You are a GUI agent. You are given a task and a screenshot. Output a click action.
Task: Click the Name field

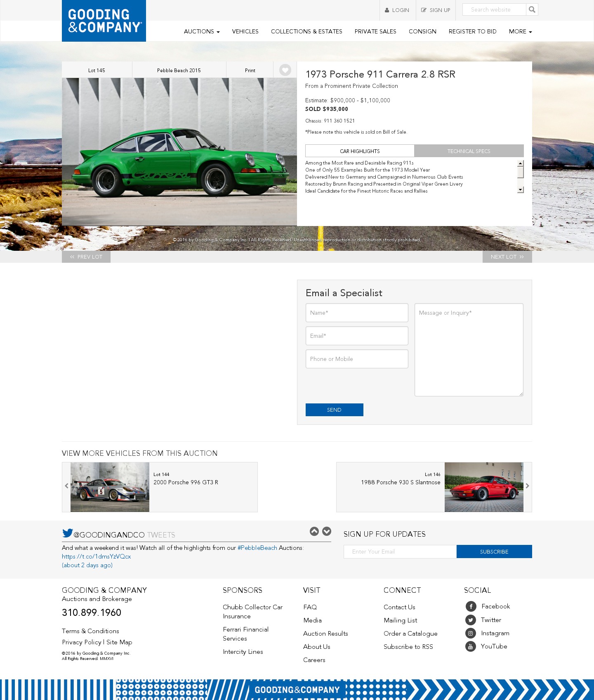click(357, 313)
